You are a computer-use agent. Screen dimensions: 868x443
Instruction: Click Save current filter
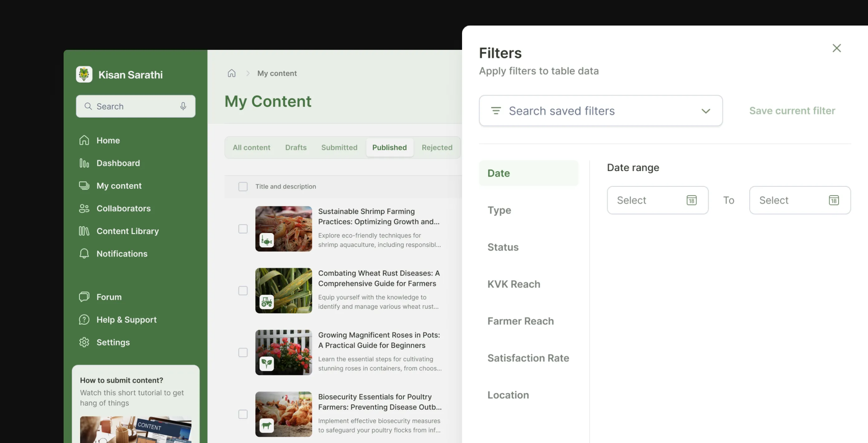[792, 111]
